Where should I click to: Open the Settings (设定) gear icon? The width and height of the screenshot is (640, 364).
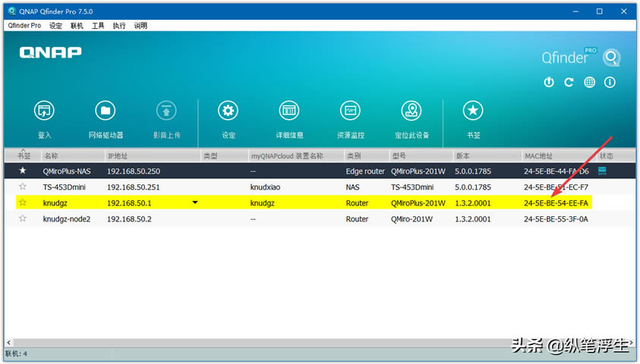(x=228, y=111)
